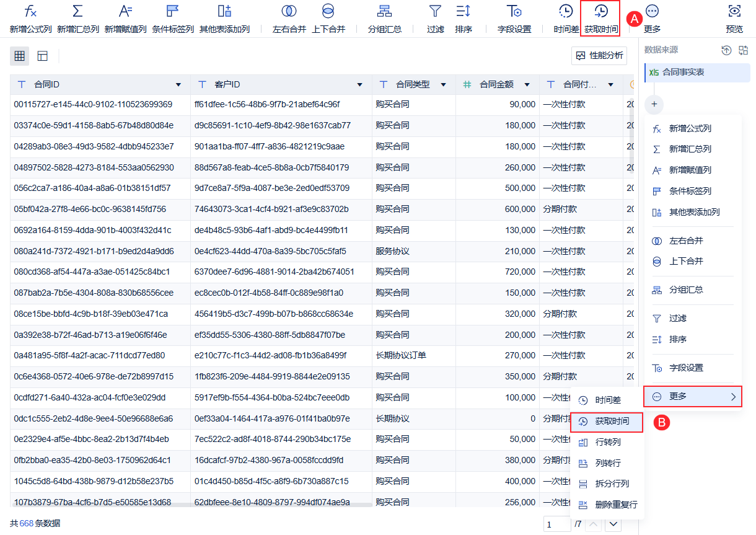Select 删除重复行 in the submenu

click(607, 505)
